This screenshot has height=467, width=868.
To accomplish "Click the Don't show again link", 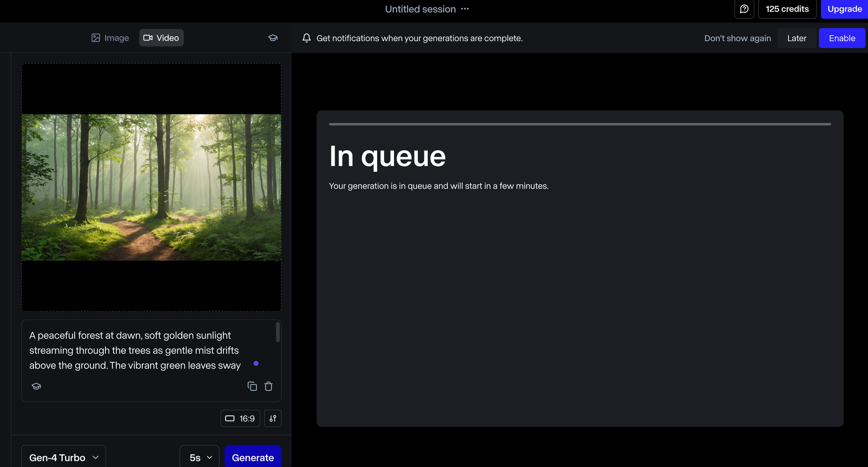I will (x=737, y=38).
